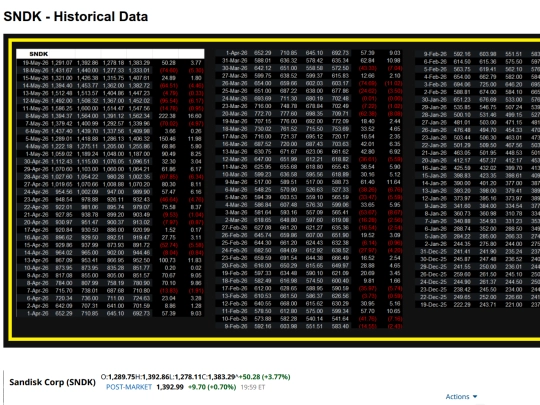Select the 7-May-26 date cell
The height and width of the screenshot is (405, 540).
(x=37, y=123)
